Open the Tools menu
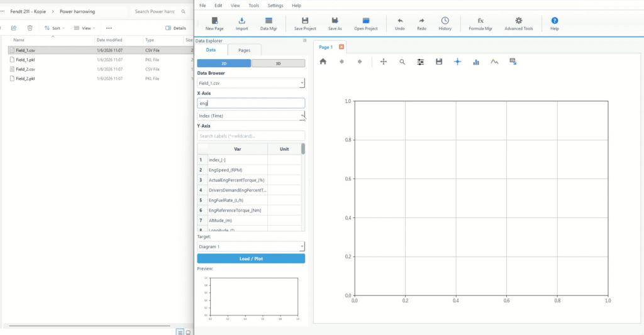This screenshot has width=644, height=335. point(253,5)
